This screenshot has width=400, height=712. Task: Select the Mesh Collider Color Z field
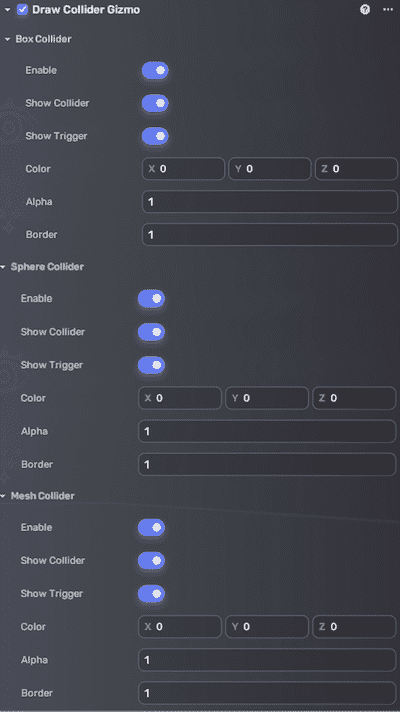tap(354, 627)
